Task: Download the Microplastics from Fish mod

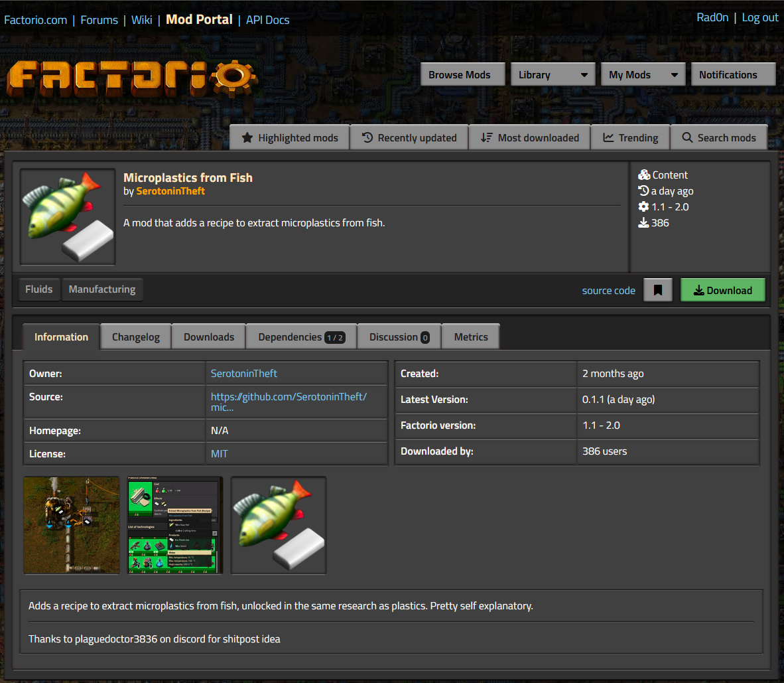Action: pyautogui.click(x=722, y=290)
